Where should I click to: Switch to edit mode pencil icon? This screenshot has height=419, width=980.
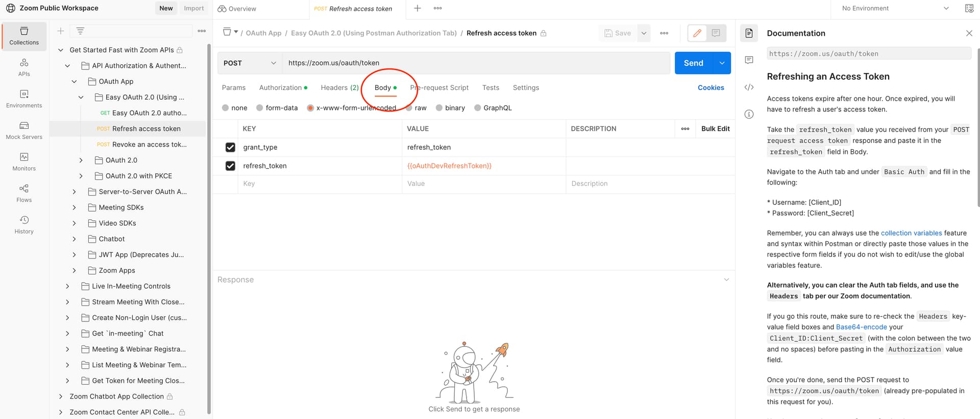click(697, 33)
